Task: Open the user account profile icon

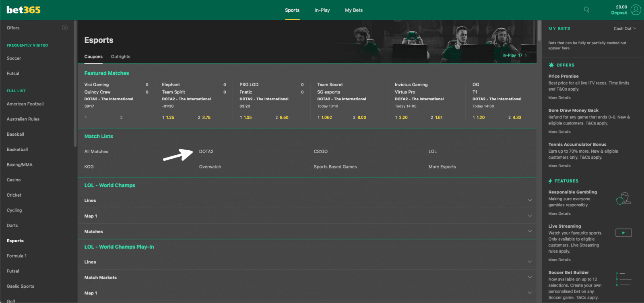Action: 636,10
